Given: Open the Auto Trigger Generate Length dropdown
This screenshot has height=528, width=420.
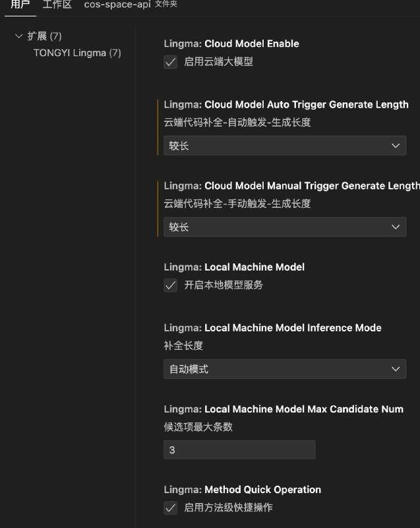Looking at the screenshot, I should tap(284, 145).
